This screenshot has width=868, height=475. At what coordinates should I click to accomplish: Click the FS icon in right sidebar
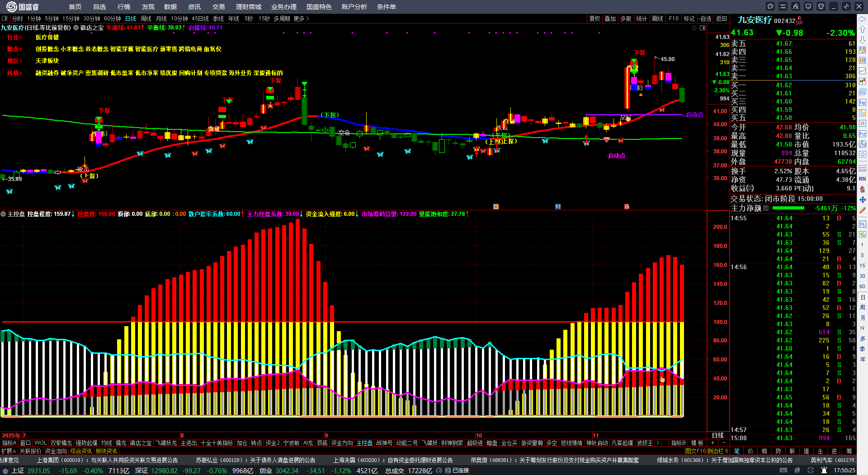click(863, 223)
